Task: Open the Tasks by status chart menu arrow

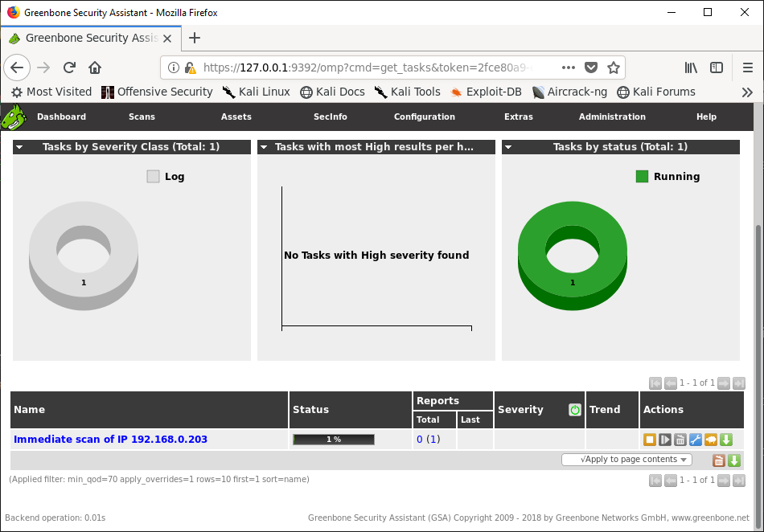Action: [508, 147]
